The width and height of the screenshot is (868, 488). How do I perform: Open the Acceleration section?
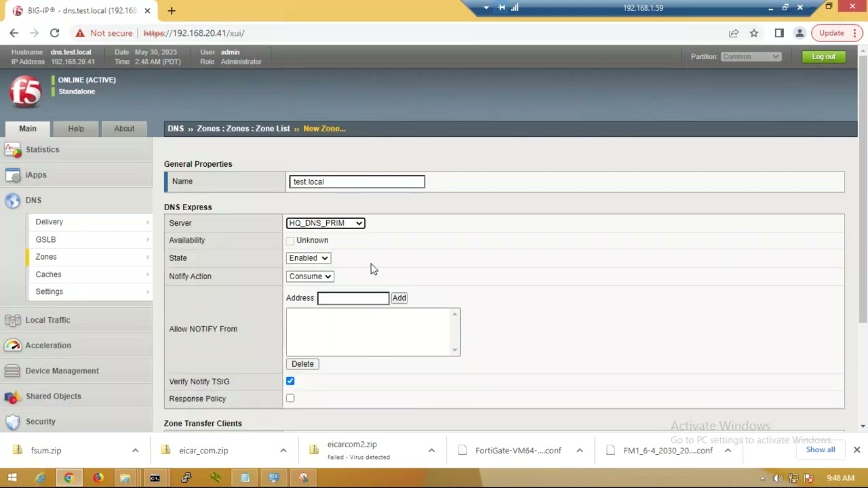click(48, 345)
